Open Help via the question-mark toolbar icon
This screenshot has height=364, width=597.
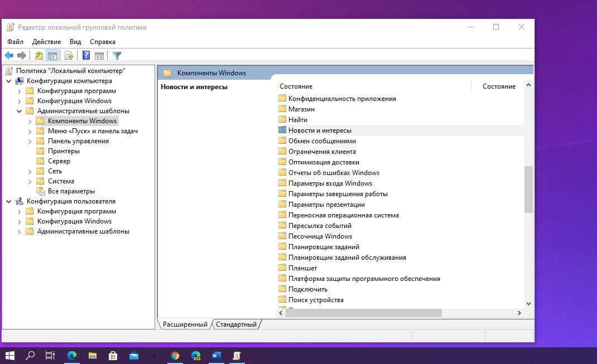(86, 56)
